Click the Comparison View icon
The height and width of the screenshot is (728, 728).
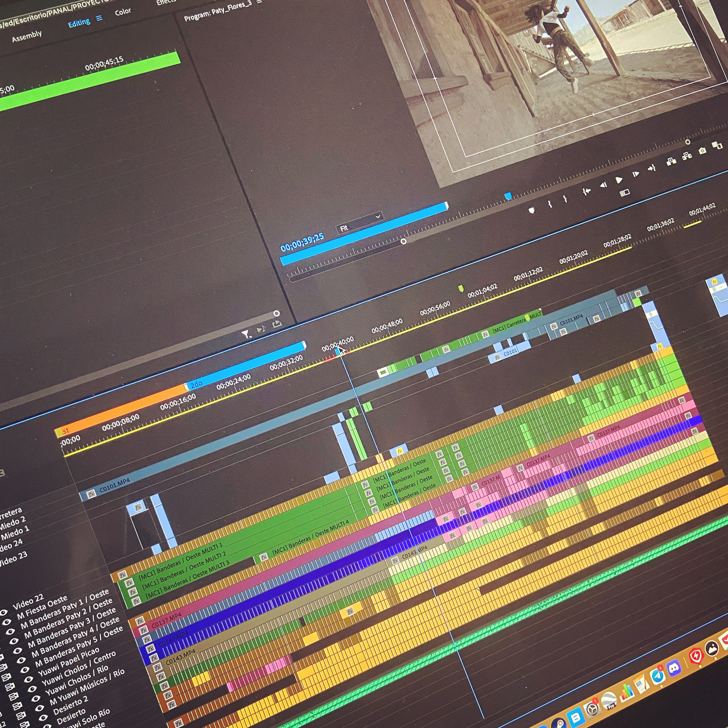pos(717,146)
